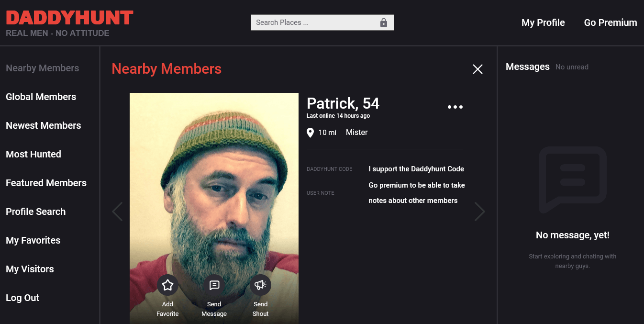644x324 pixels.
Task: View My Favorites in the sidebar
Action: 33,240
